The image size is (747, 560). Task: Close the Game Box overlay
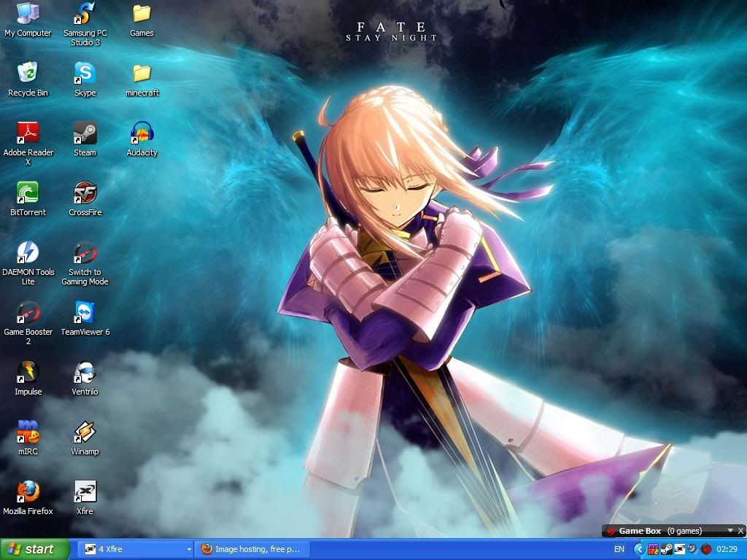click(740, 531)
